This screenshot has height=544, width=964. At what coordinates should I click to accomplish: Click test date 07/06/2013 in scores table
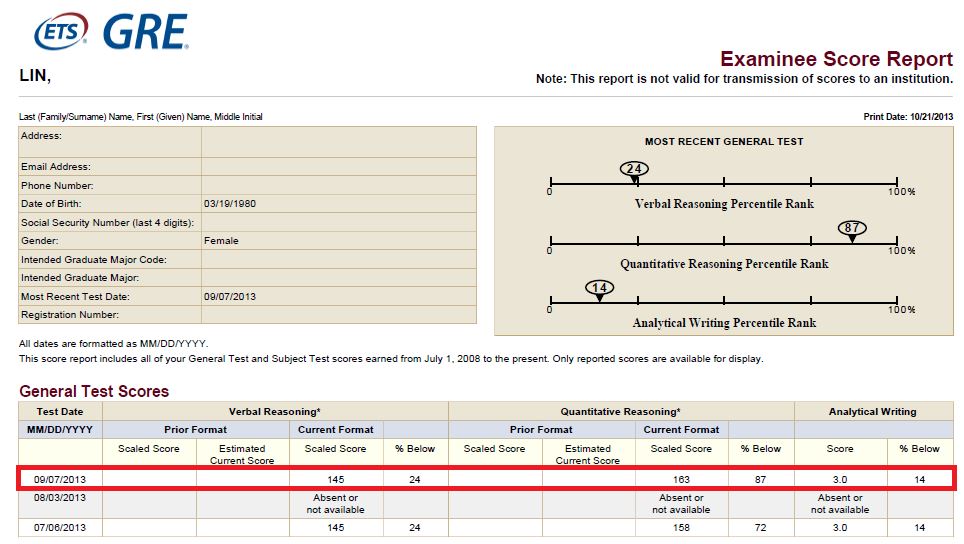60,527
